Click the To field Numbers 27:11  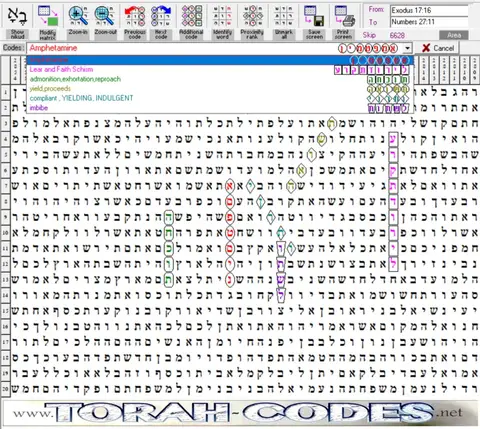pos(429,22)
